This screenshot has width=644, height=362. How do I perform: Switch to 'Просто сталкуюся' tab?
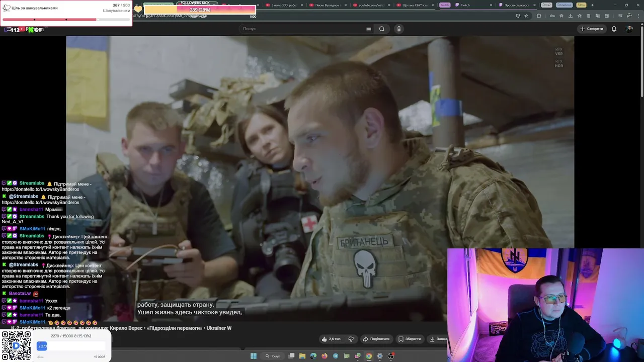click(517, 5)
